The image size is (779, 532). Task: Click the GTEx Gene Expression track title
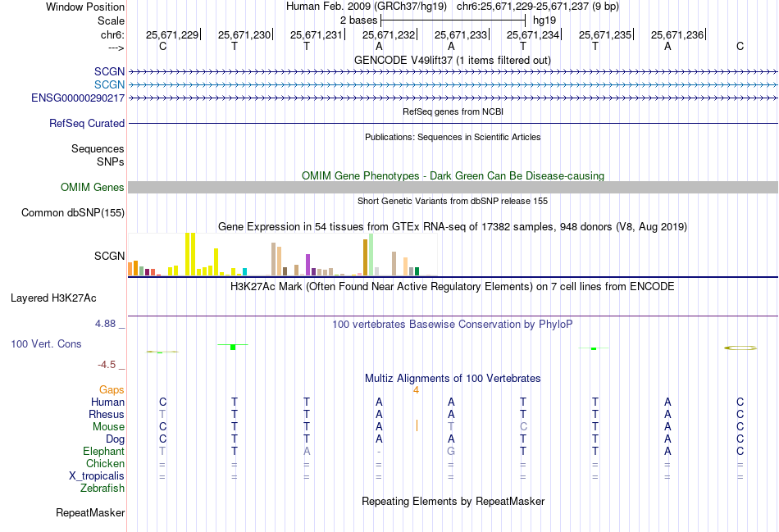453,227
